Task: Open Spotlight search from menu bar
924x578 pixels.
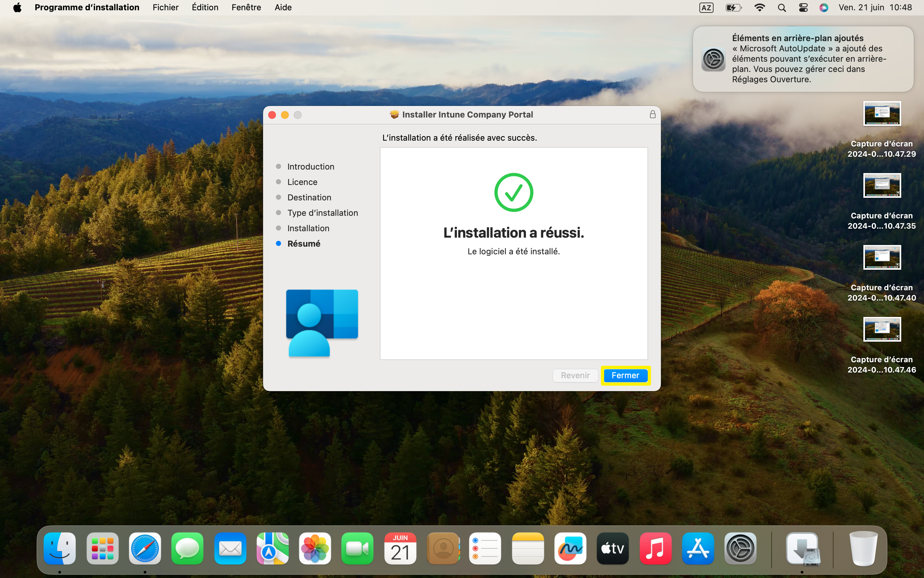Action: [782, 8]
